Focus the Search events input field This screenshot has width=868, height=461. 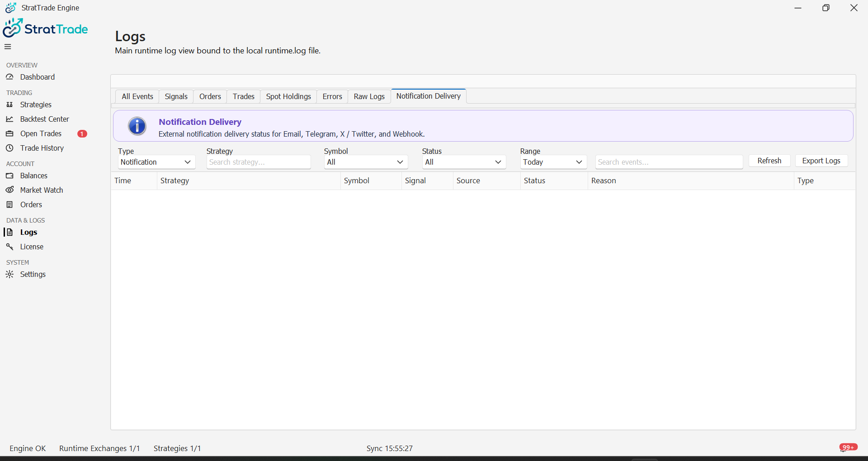[x=669, y=162]
